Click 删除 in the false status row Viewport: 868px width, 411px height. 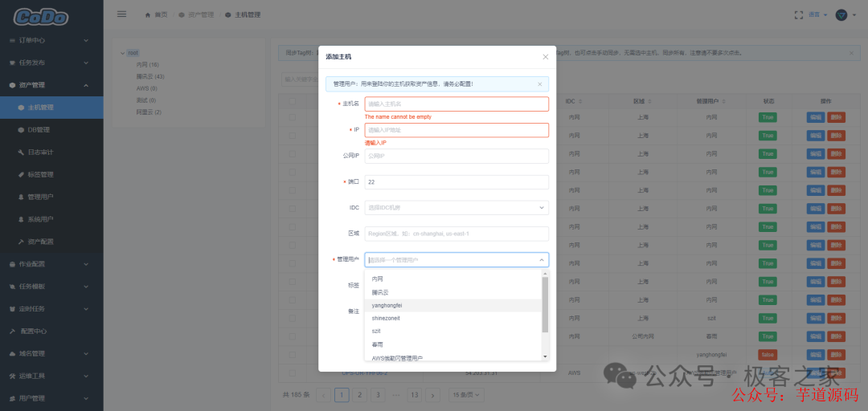click(x=836, y=355)
